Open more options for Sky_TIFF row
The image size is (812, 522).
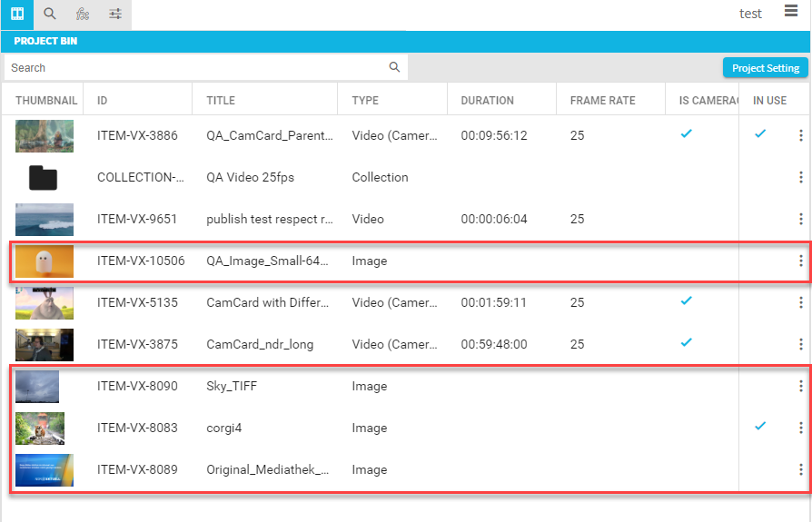coord(800,387)
